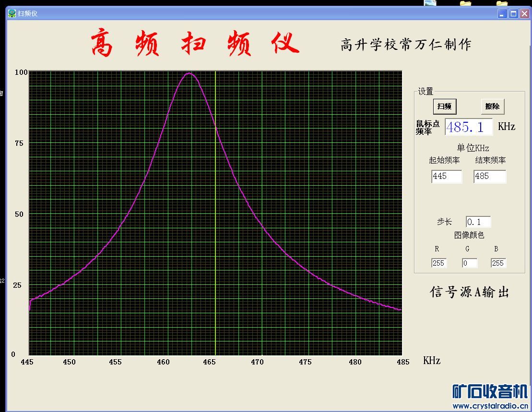Screen dimensions: 532x412
Task: Click the 鼠标点频率 label
Action: pos(428,128)
